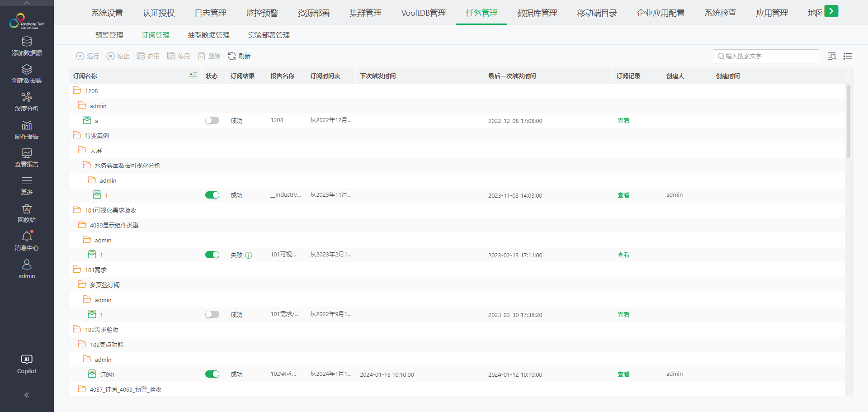868x412 pixels.
Task: Open the 预警管理 sub-tab
Action: pos(109,35)
